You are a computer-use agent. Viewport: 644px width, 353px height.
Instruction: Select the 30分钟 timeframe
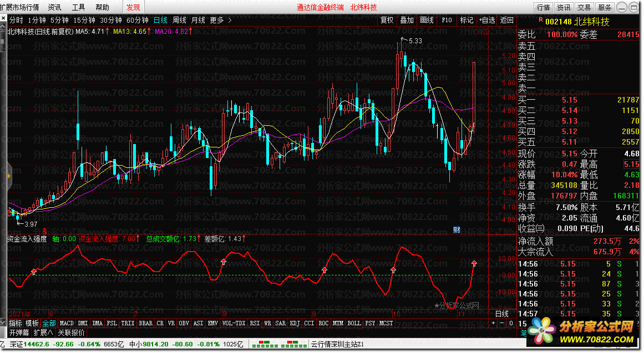click(111, 20)
